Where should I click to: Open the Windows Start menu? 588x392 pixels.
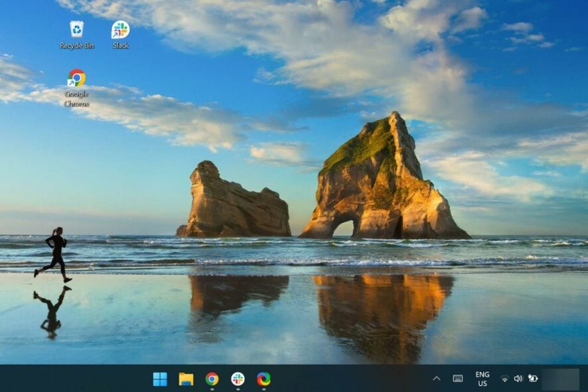point(160,379)
